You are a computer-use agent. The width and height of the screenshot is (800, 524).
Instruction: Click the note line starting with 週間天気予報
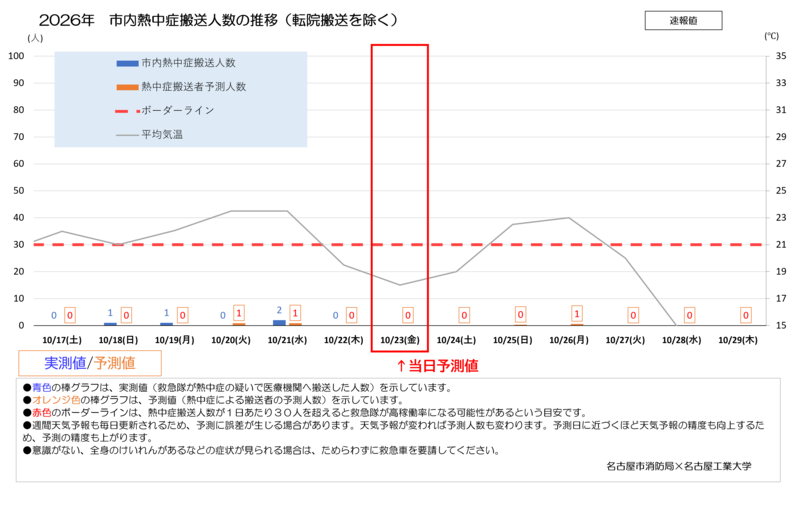click(x=394, y=431)
